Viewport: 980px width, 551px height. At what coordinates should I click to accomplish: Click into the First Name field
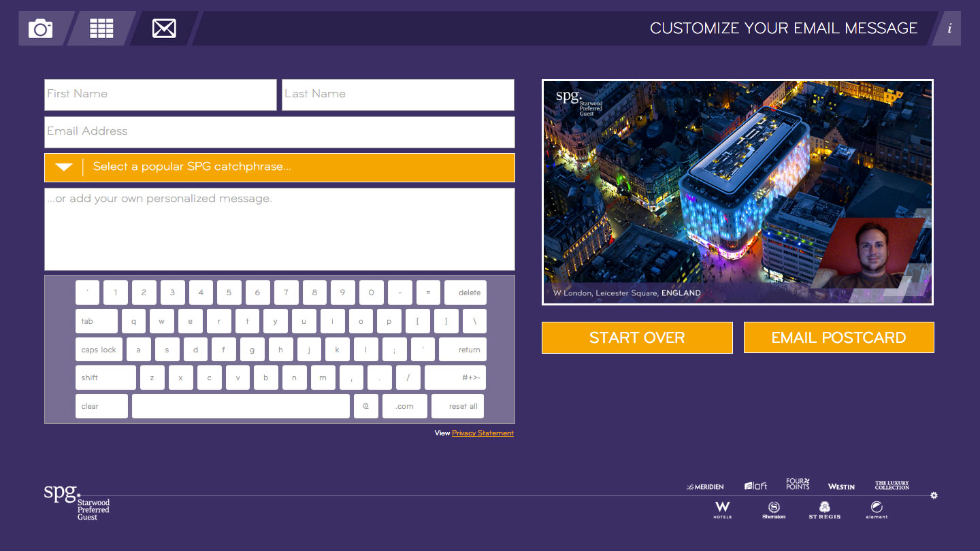161,95
